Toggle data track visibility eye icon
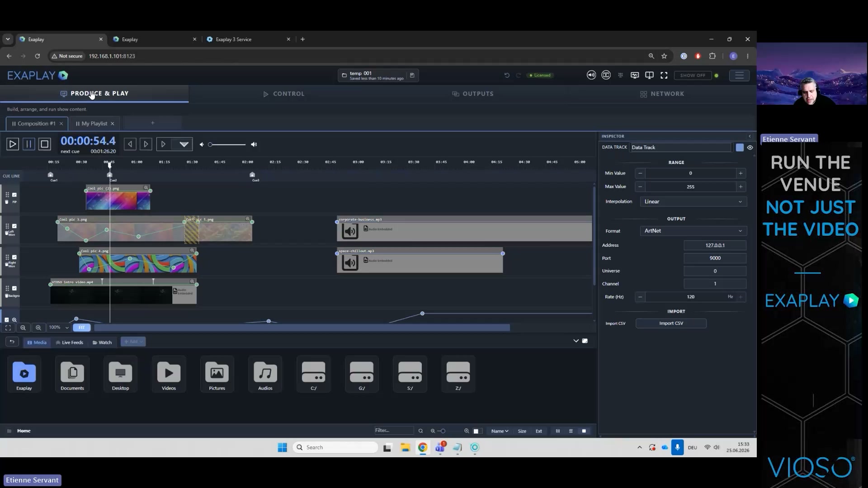This screenshot has width=868, height=488. tap(750, 148)
